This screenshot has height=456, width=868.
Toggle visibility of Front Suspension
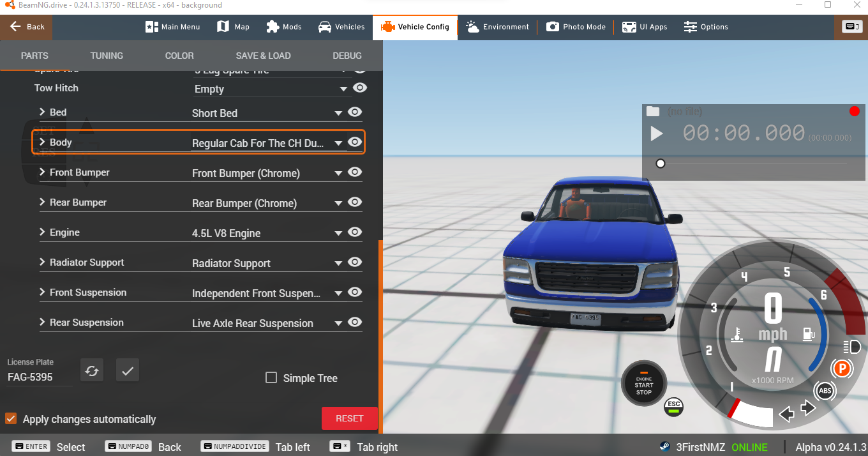click(x=355, y=292)
